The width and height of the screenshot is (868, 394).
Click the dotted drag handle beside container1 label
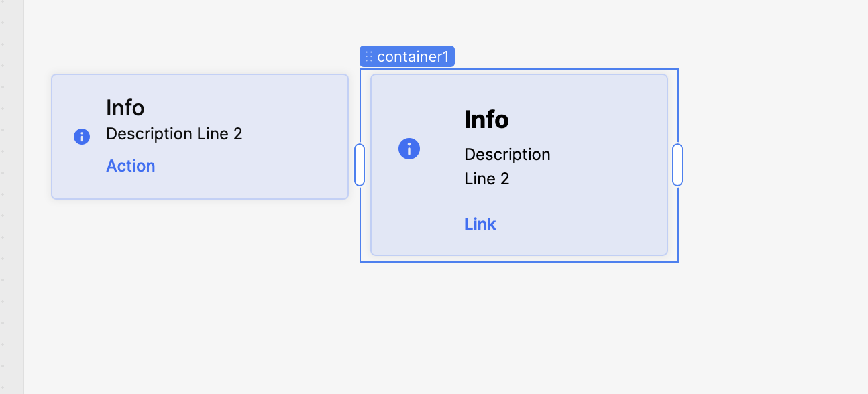point(368,57)
